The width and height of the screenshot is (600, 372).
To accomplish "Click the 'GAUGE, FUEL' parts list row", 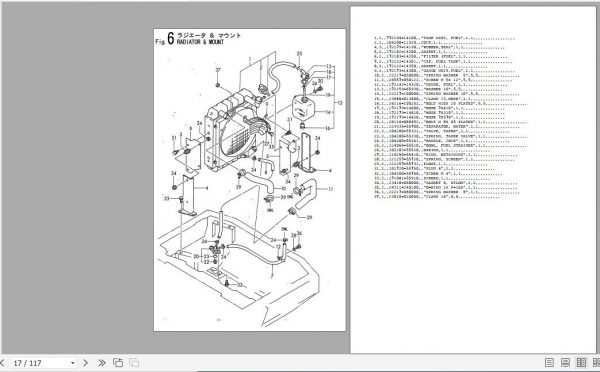I will pyautogui.click(x=440, y=85).
